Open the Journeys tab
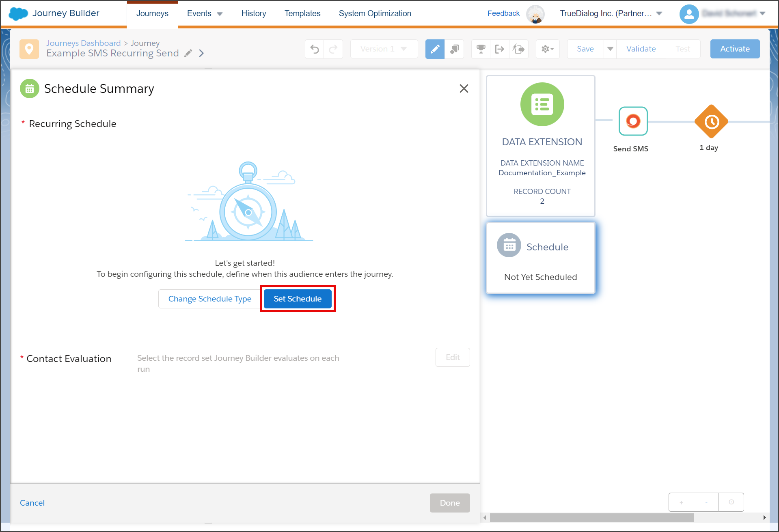The height and width of the screenshot is (532, 779). click(152, 13)
